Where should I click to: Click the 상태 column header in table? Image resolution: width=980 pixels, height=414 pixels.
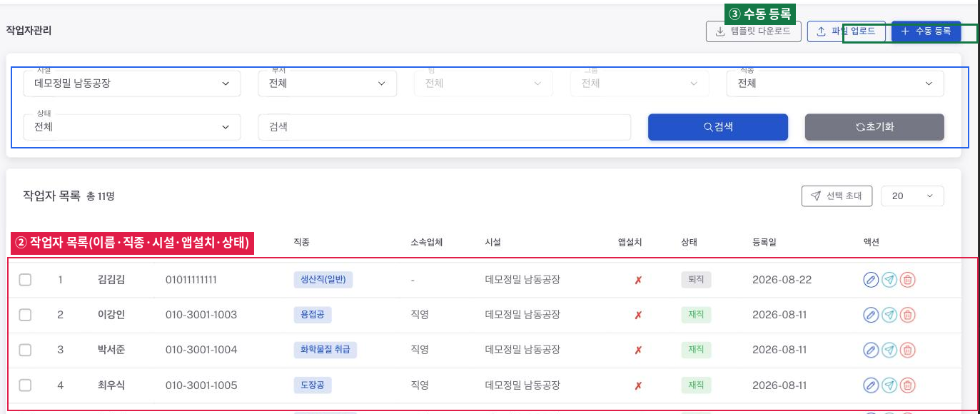pos(689,243)
